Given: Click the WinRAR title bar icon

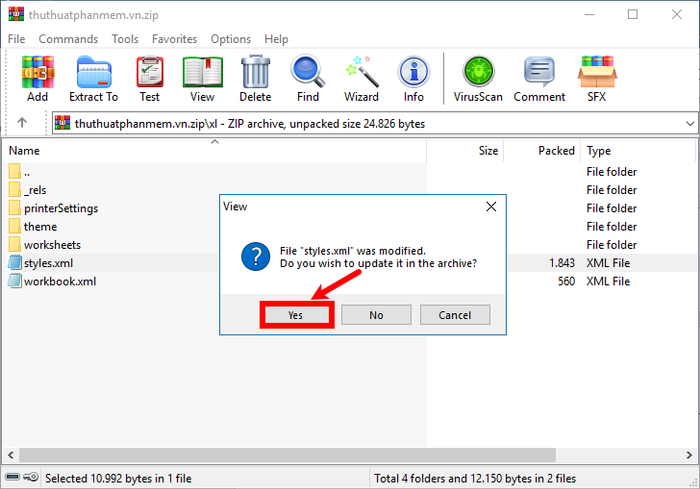Looking at the screenshot, I should click(16, 14).
